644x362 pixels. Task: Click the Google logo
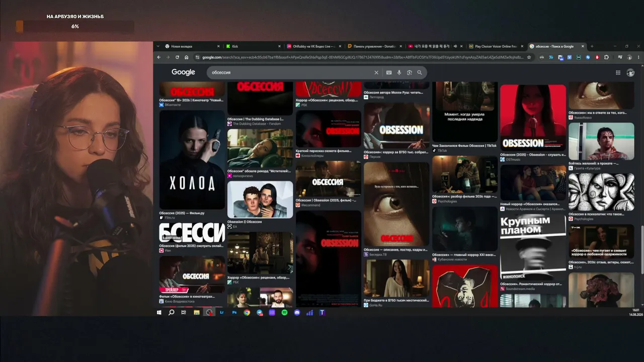click(x=183, y=72)
